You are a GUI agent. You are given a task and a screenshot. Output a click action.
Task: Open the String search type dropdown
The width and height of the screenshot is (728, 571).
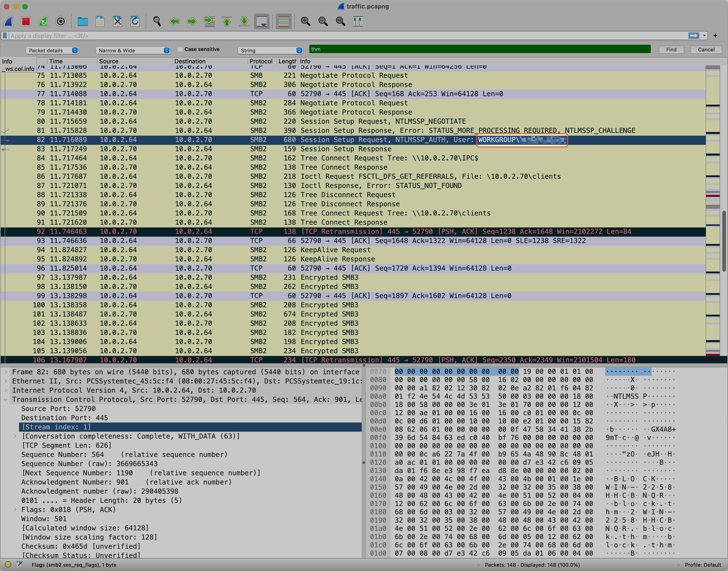270,50
